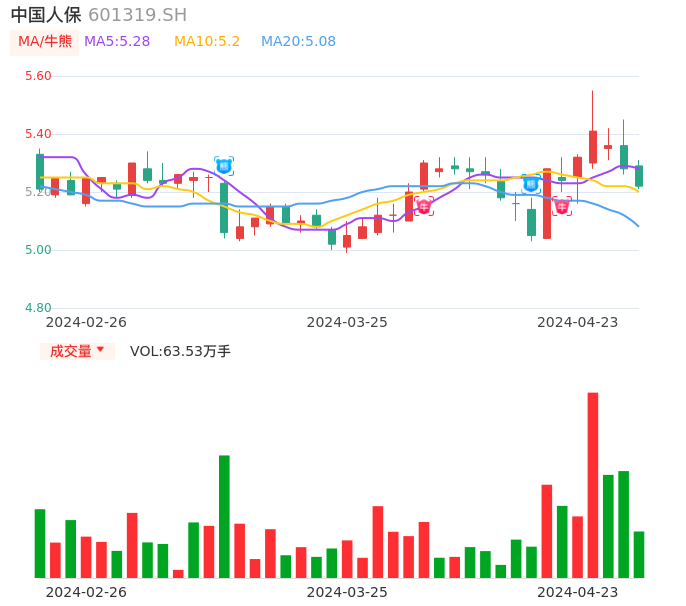Click the 2024-04-23 label under volume chart
The height and width of the screenshot is (606, 686).
578,592
